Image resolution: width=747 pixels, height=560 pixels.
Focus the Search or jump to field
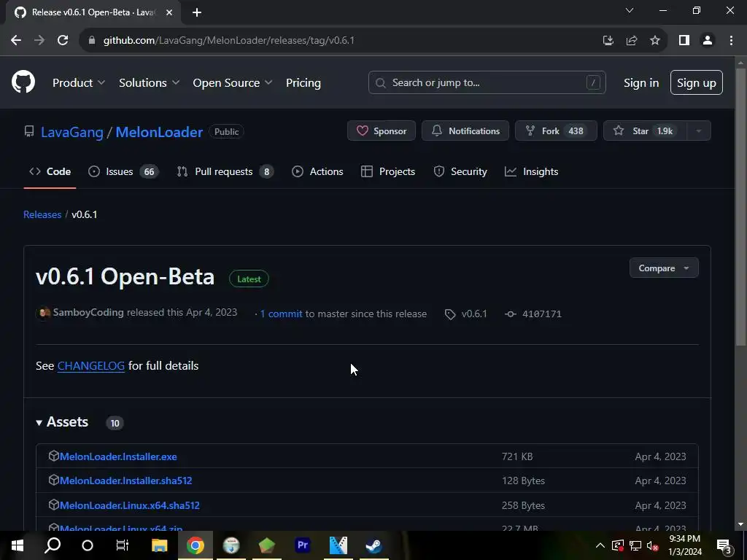[x=487, y=82]
